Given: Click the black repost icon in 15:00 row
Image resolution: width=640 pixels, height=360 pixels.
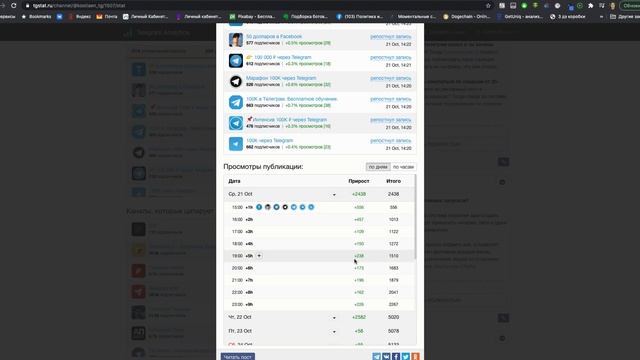Looking at the screenshot, I should point(285,207).
